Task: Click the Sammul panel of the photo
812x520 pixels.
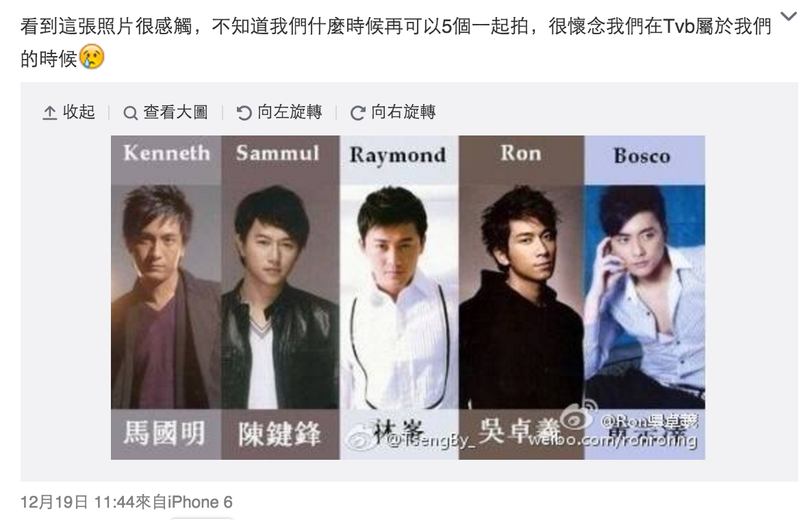Action: click(281, 298)
